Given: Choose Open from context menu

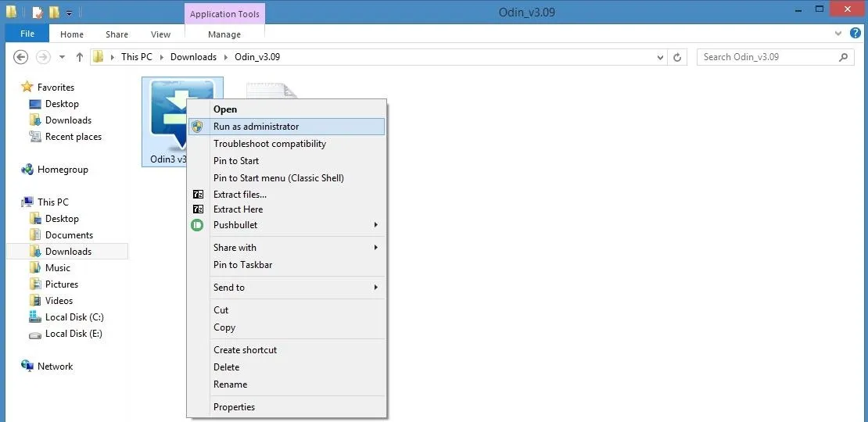Looking at the screenshot, I should [x=286, y=109].
